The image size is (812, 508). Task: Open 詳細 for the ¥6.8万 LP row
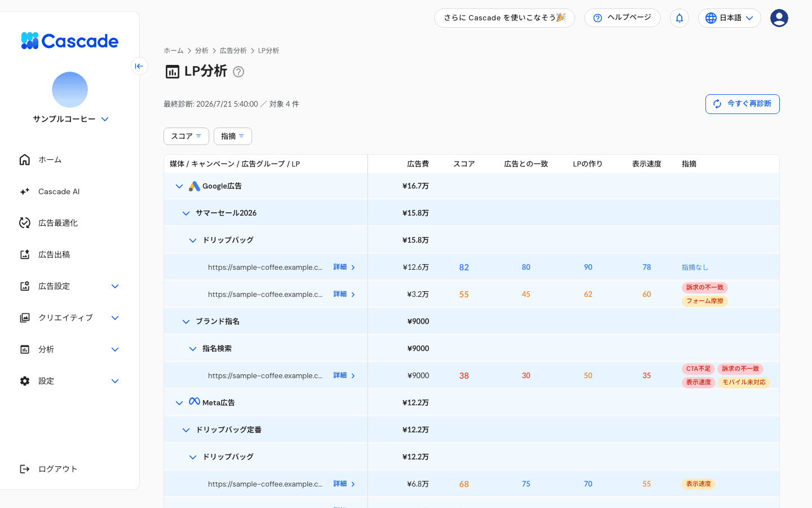344,484
